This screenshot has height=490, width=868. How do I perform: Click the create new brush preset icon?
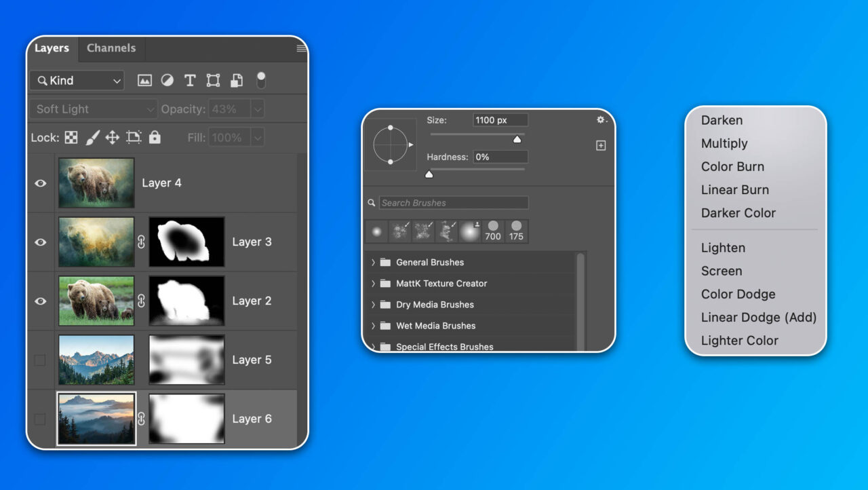pyautogui.click(x=601, y=145)
